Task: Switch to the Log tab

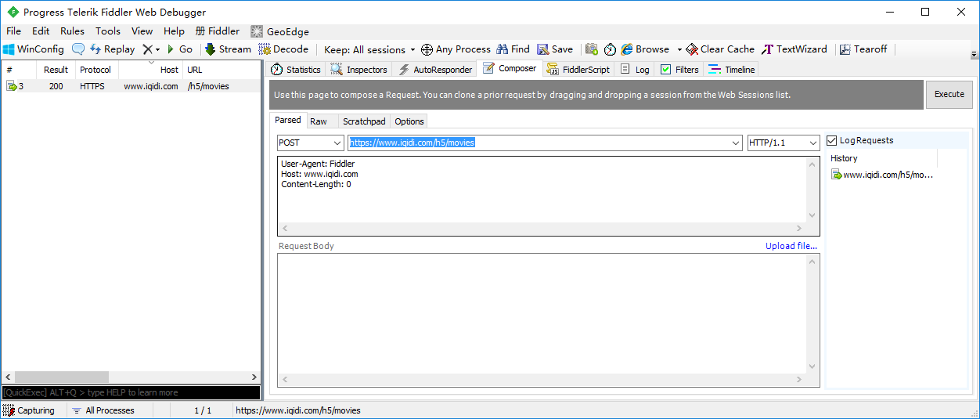Action: coord(635,70)
